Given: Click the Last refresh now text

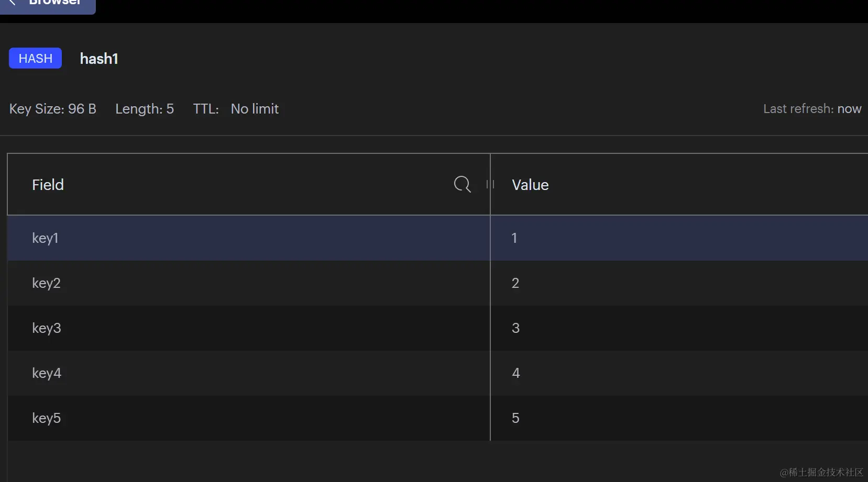Looking at the screenshot, I should click(x=811, y=109).
